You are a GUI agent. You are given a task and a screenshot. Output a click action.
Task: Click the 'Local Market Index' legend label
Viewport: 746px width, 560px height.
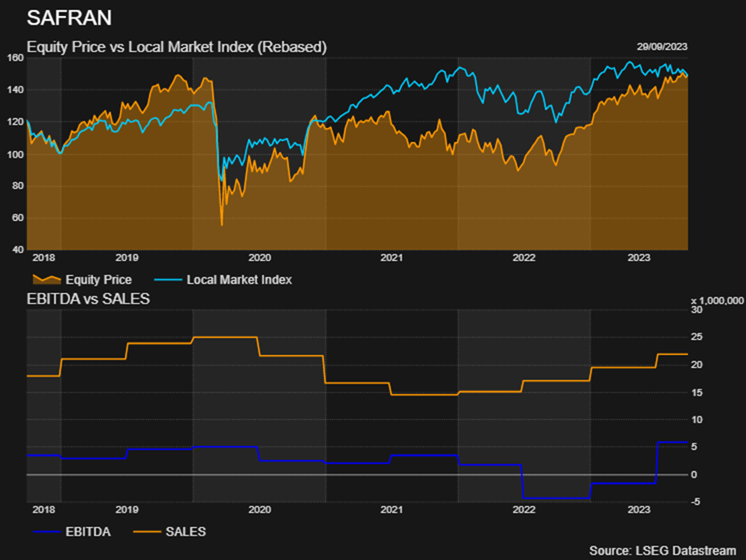pyautogui.click(x=239, y=280)
